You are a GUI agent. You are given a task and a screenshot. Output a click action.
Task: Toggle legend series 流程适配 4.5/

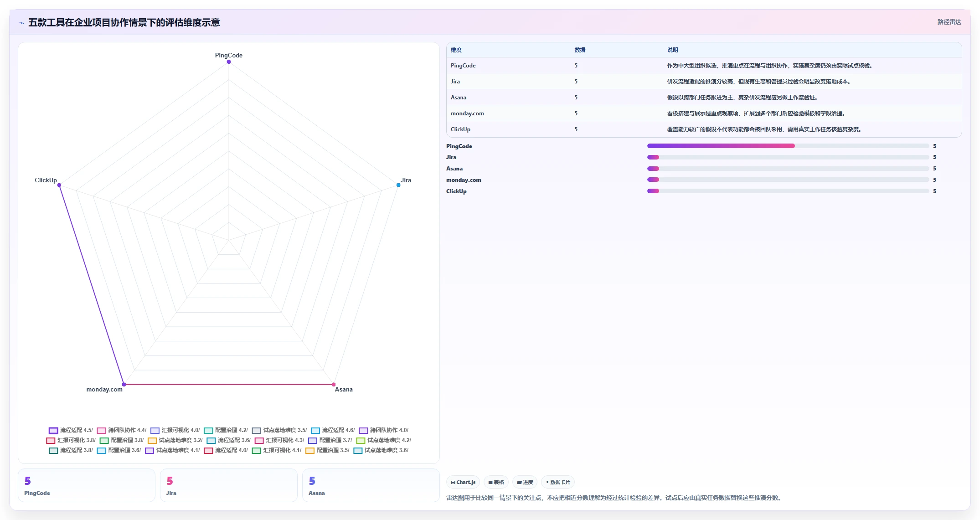[71, 430]
